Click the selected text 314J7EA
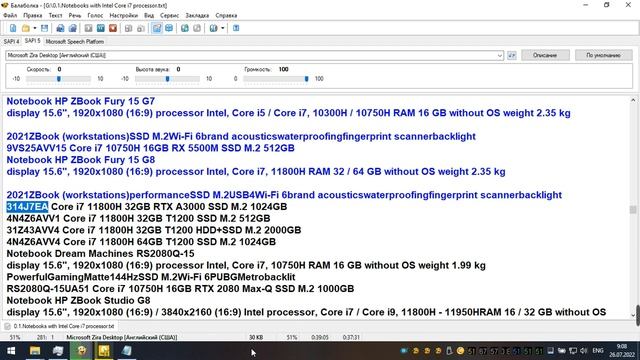Viewport: 640px width, 360px height. coord(27,207)
